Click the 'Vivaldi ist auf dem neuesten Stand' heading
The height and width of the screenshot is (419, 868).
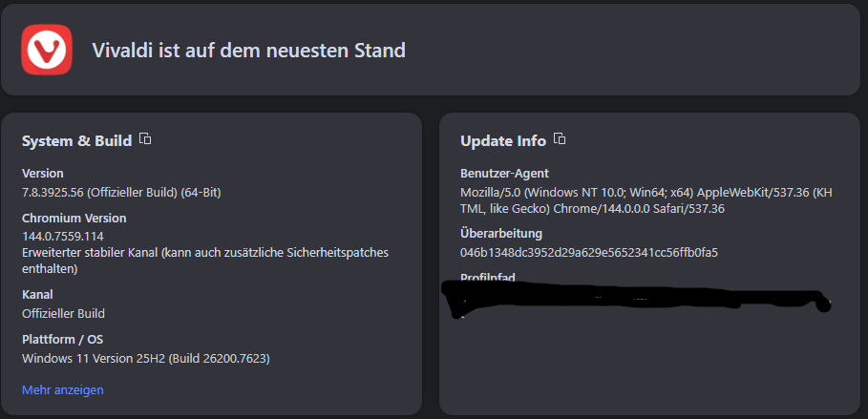248,51
